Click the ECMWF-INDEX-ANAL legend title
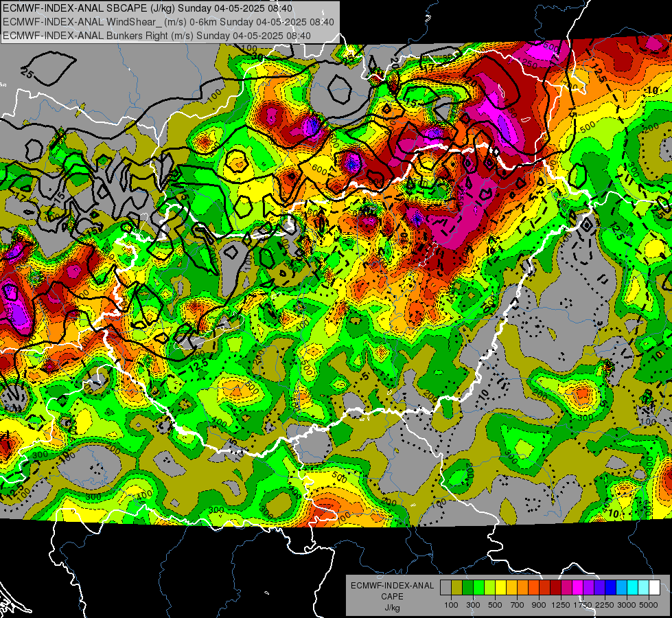 click(x=392, y=586)
